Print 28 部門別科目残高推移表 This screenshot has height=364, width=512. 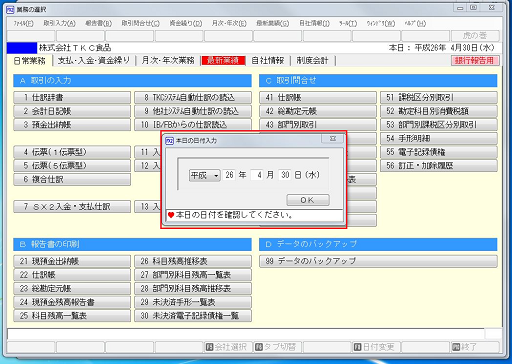coord(193,289)
